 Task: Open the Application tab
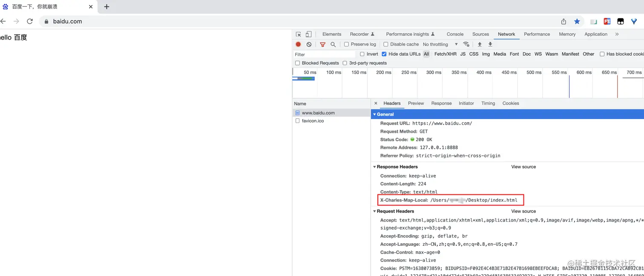[x=596, y=34]
